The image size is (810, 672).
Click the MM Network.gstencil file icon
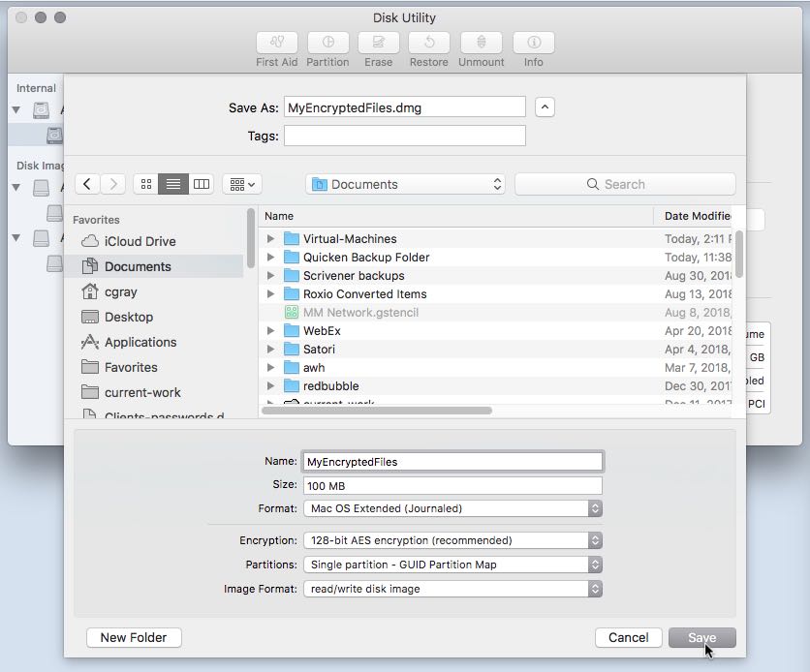tap(292, 312)
